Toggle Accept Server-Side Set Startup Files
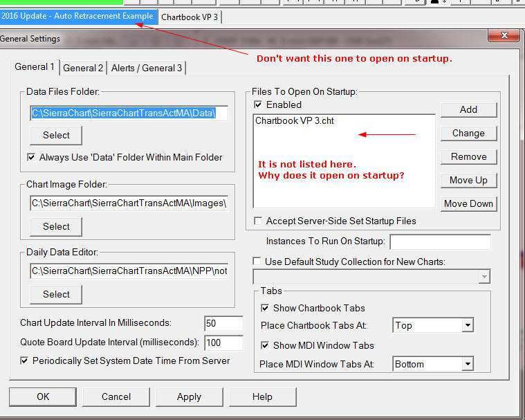Image resolution: width=525 pixels, height=420 pixels. (x=258, y=221)
